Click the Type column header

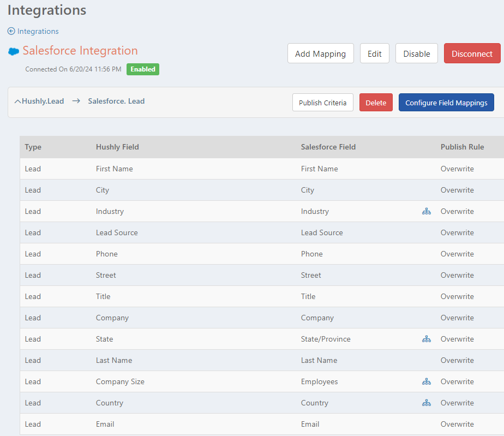point(33,147)
